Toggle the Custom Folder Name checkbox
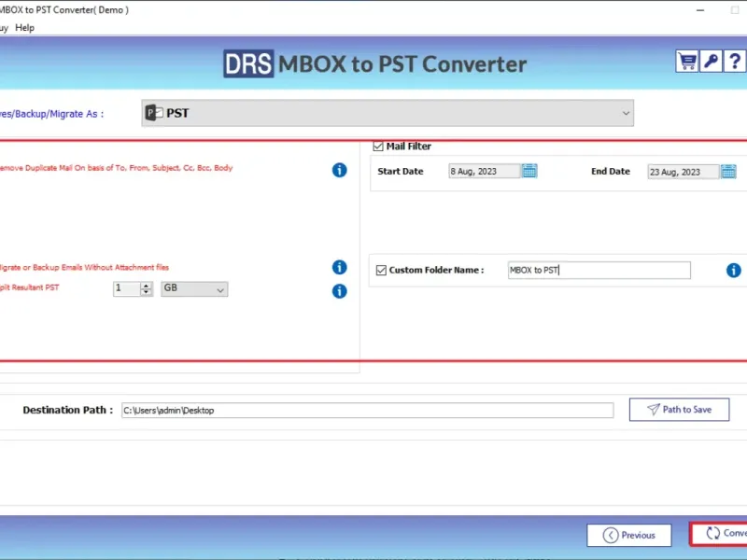The width and height of the screenshot is (747, 560). tap(381, 270)
